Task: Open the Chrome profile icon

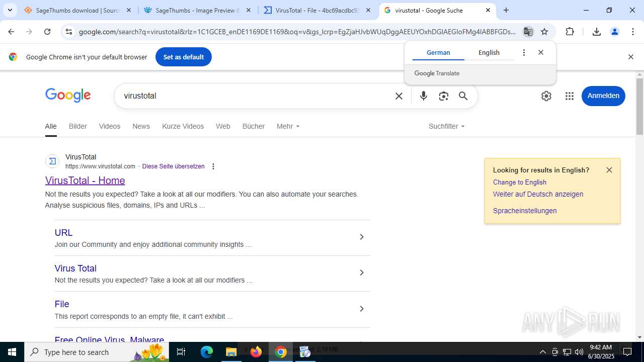Action: pos(614,32)
